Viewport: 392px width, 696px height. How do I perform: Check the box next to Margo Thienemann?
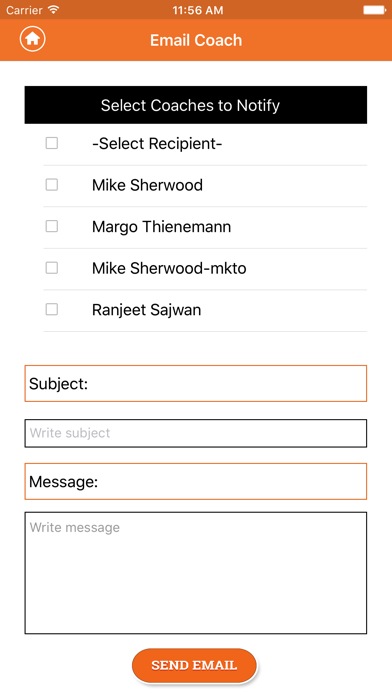(52, 226)
